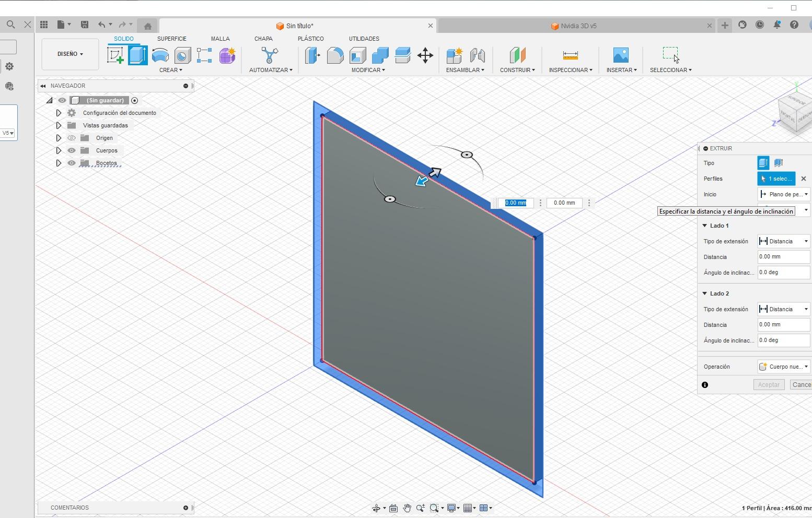Open the DISEÑO workspace dropdown
This screenshot has height=518, width=812.
70,54
